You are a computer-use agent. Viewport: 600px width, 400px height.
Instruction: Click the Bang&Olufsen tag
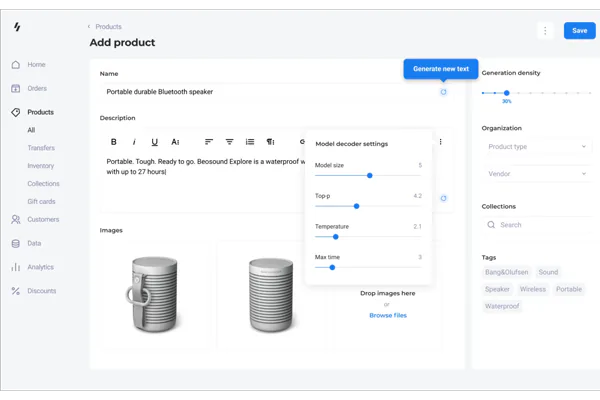(507, 272)
